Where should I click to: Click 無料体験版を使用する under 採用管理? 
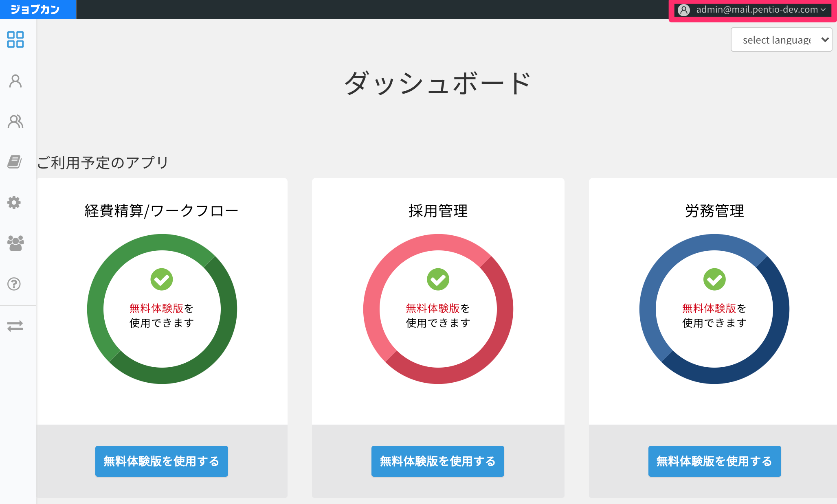(438, 461)
